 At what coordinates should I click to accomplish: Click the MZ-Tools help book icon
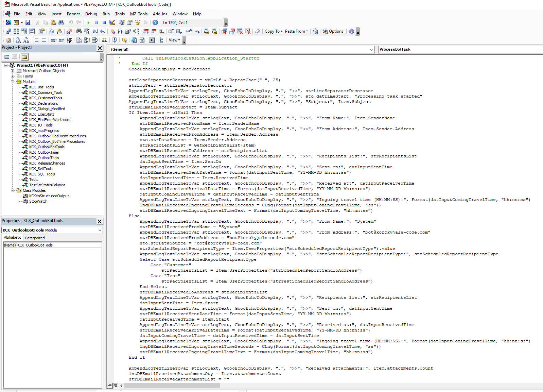pos(351,31)
